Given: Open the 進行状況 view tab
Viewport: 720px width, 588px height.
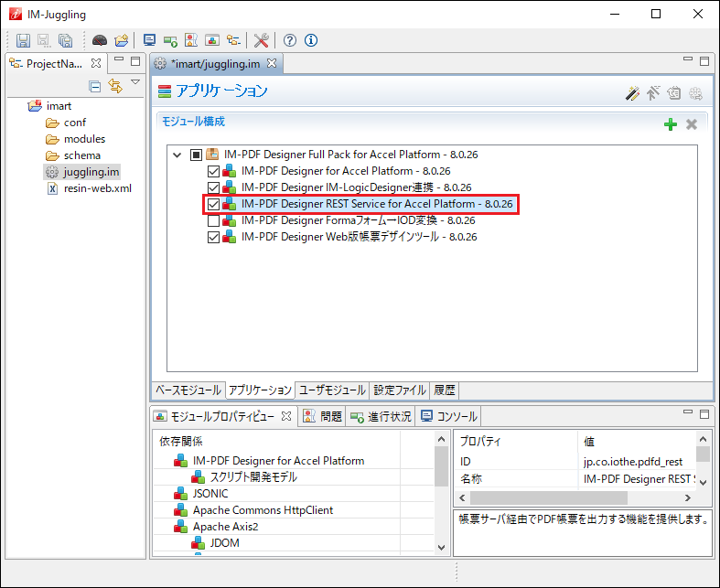Looking at the screenshot, I should tap(381, 416).
